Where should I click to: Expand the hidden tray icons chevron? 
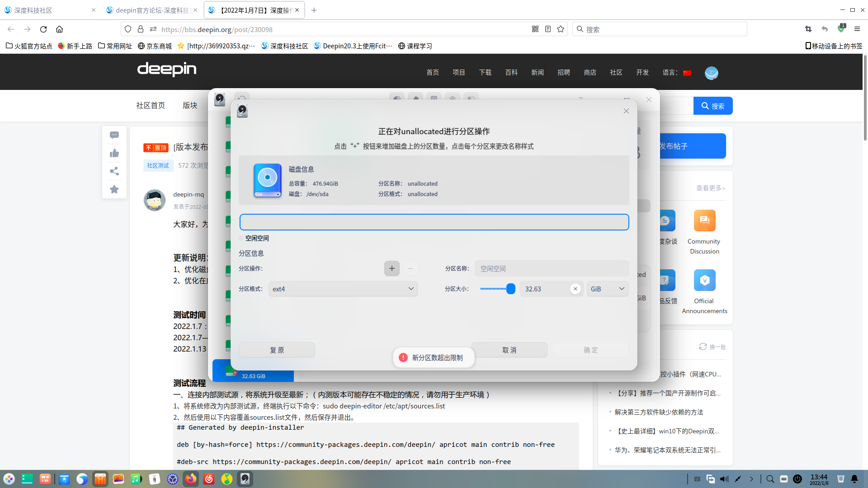point(752,479)
